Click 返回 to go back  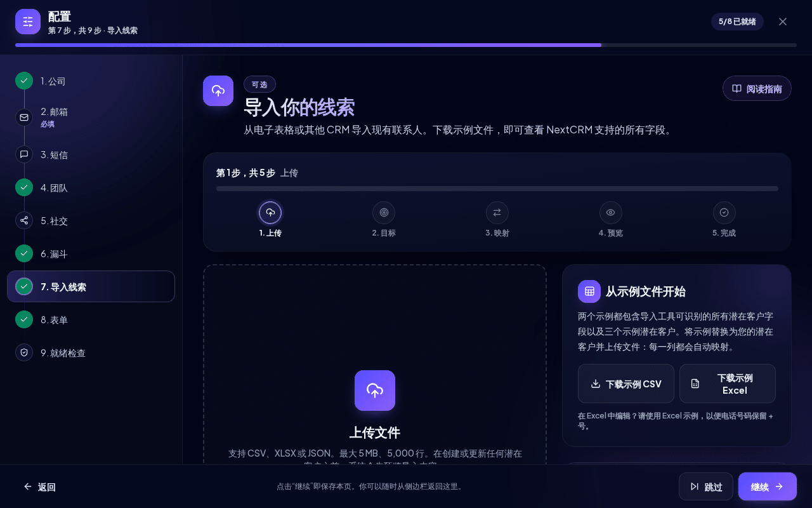pos(39,486)
